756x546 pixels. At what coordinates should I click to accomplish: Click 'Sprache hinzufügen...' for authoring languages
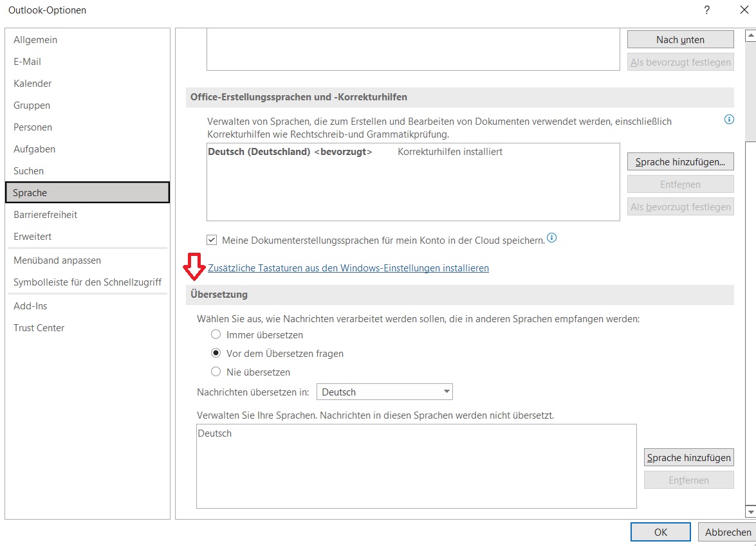pos(680,162)
